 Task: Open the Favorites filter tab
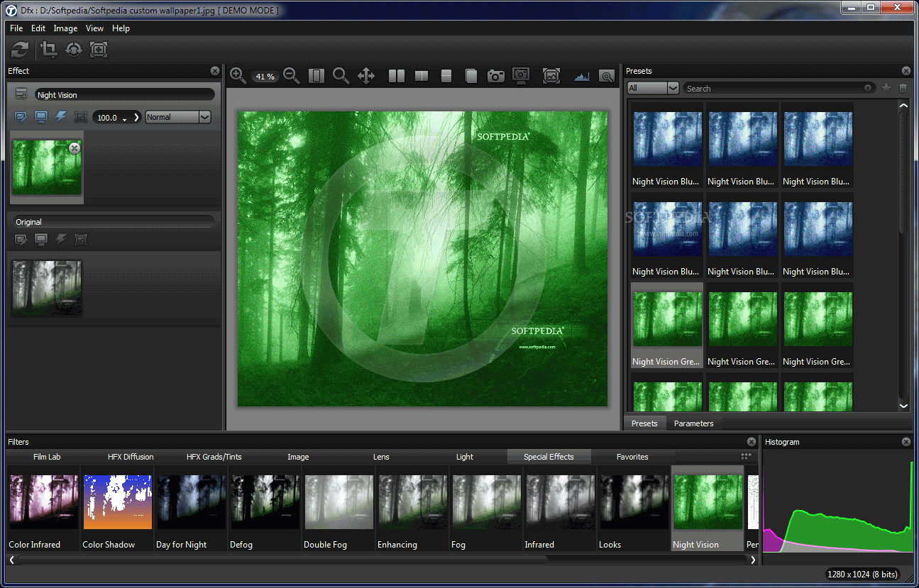632,457
